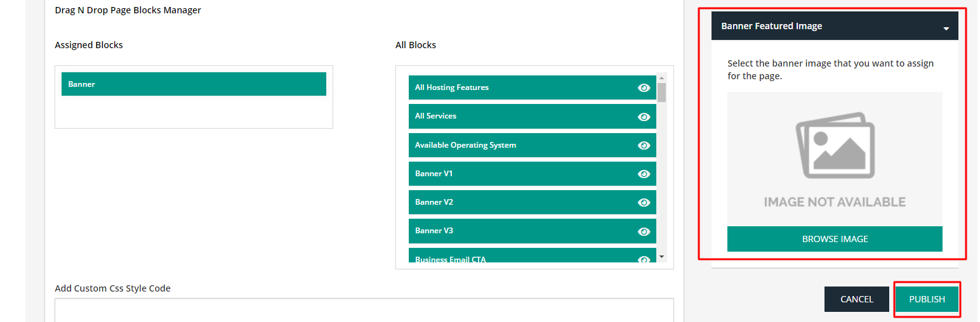Cancel page editing

(x=856, y=299)
